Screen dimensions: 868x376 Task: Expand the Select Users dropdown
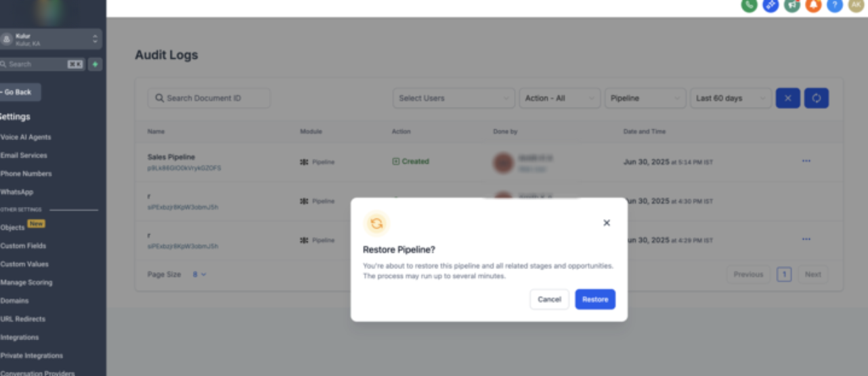click(454, 98)
